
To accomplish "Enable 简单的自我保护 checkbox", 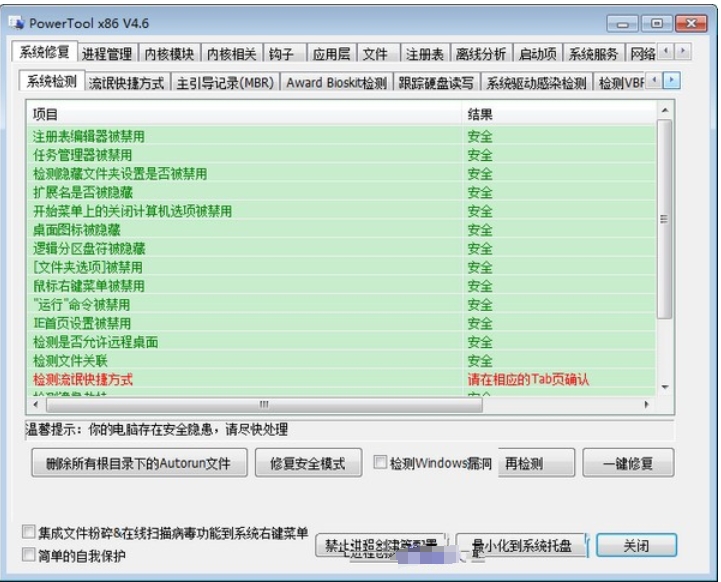I will [29, 555].
